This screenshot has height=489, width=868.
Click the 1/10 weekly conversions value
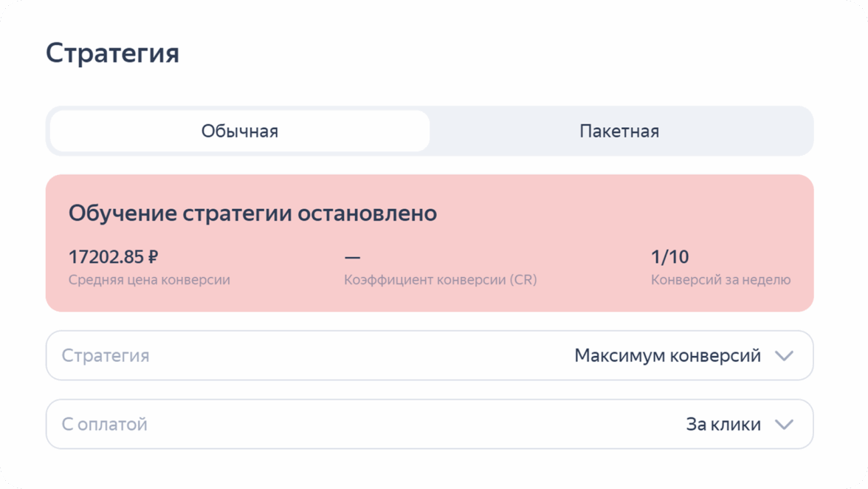[669, 257]
